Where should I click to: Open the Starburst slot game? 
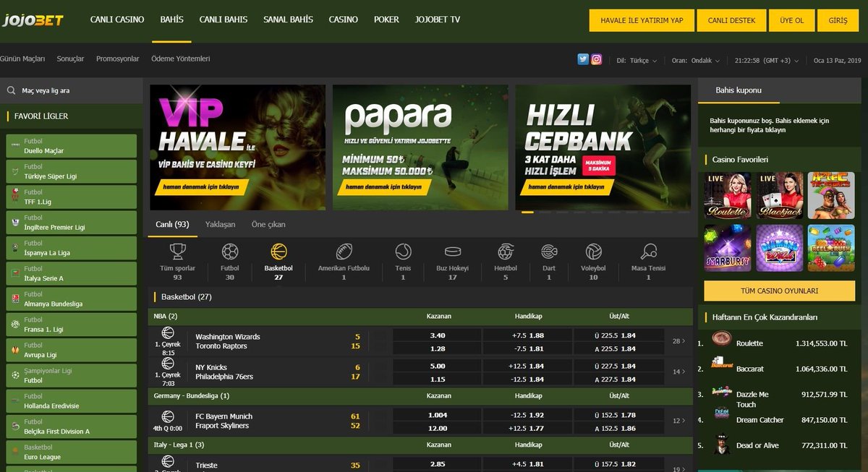tap(728, 248)
